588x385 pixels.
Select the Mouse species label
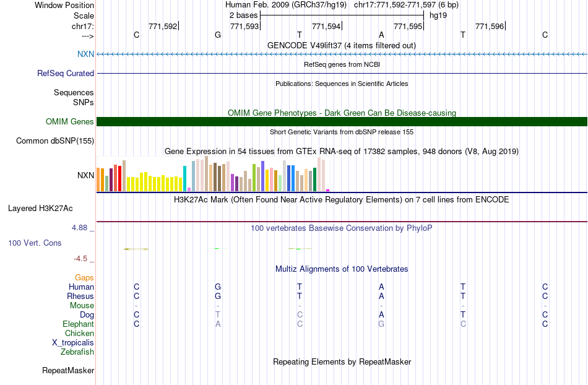click(82, 306)
